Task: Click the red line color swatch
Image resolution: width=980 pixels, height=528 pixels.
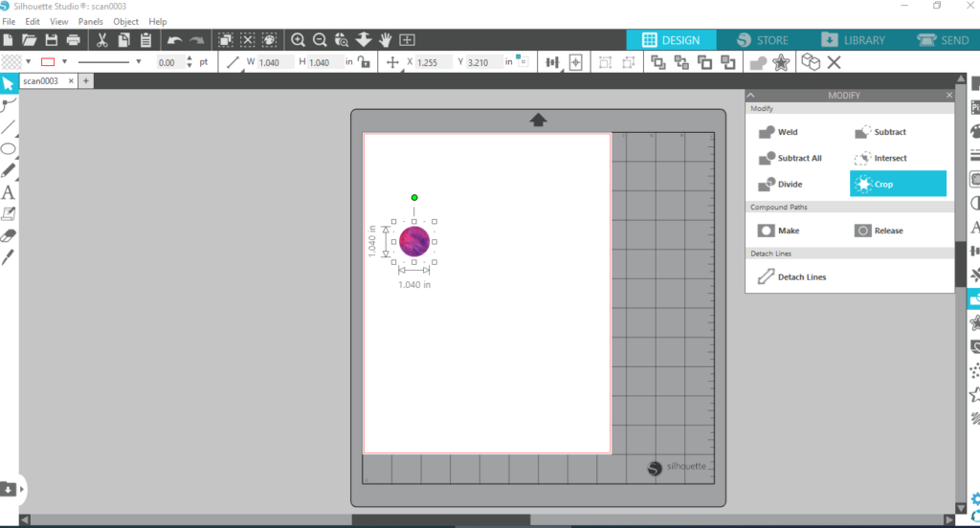Action: 47,62
